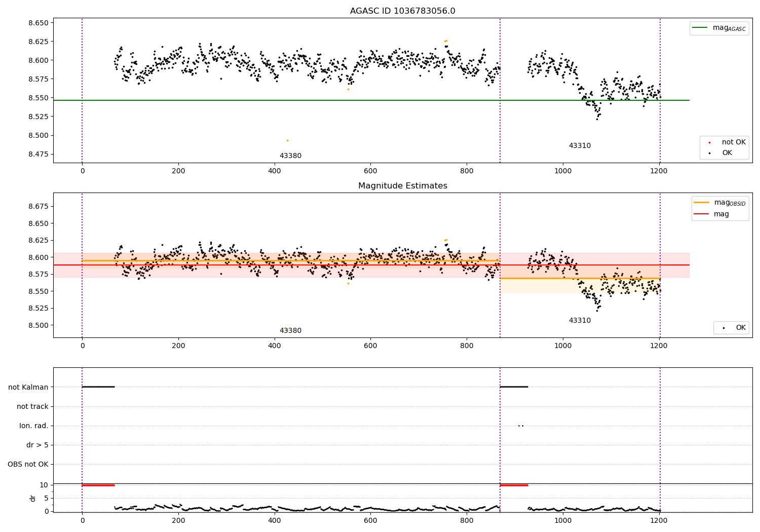Click annotation '43380' in Magnitude Estimates plot
The width and height of the screenshot is (760, 532).
coord(290,331)
